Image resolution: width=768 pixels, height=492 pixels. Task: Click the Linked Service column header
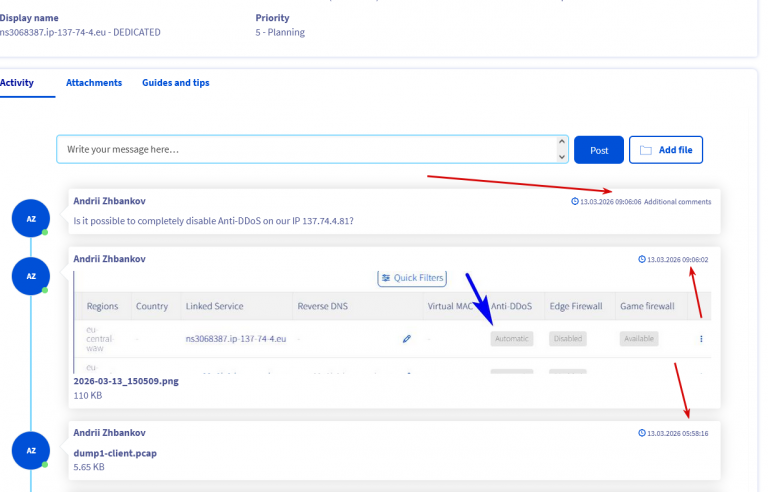coord(215,306)
